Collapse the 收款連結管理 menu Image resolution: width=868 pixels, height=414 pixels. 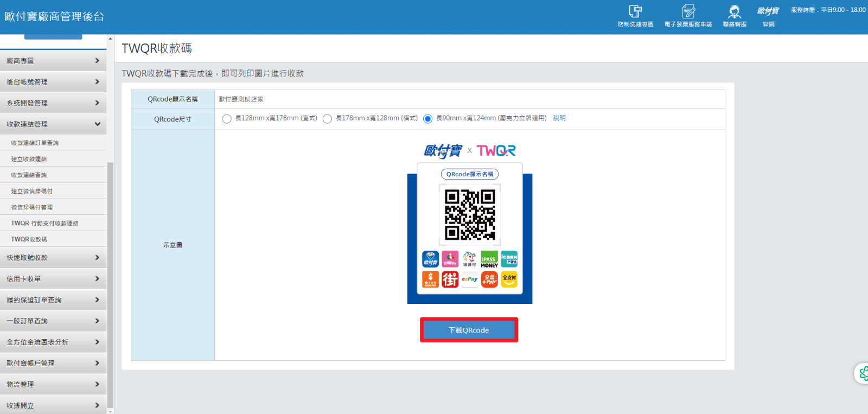53,124
